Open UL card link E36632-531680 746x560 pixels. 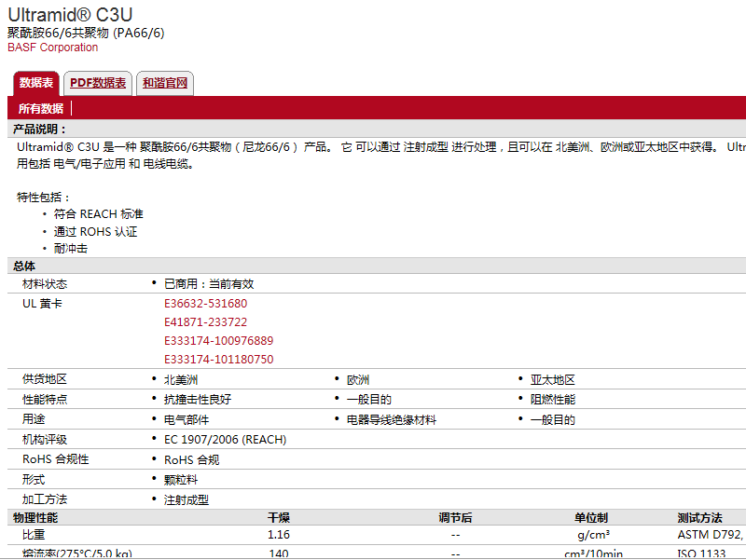coord(205,303)
